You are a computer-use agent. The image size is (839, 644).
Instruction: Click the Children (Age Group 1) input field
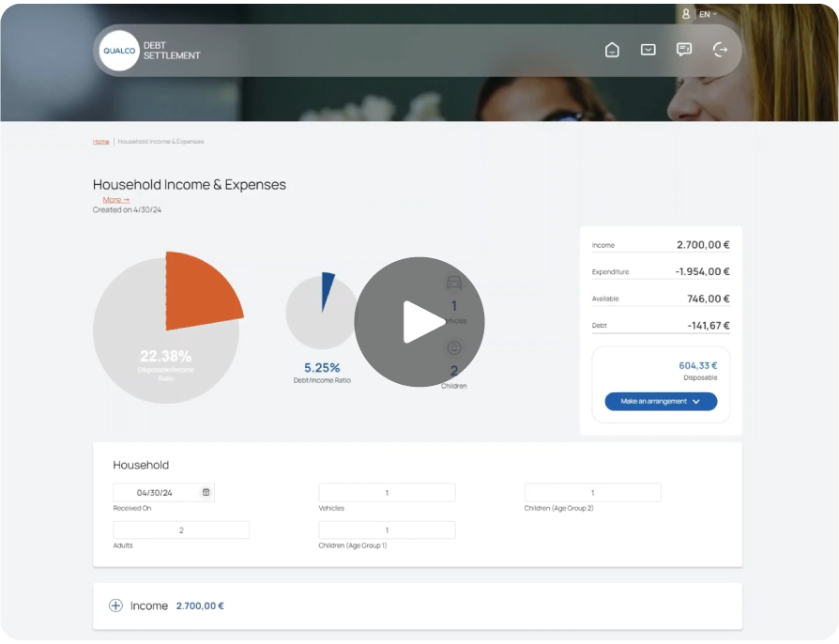(x=387, y=529)
